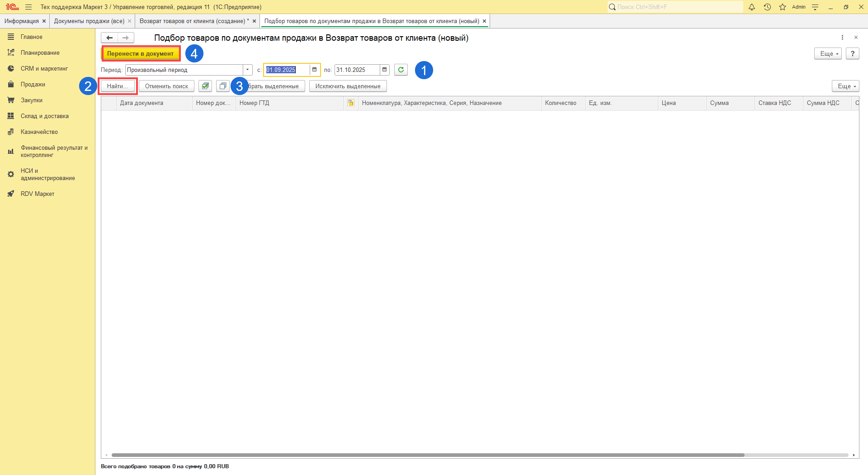Click the uncheck-all rows icon button
Viewport: 868px width, 475px height.
click(x=222, y=86)
